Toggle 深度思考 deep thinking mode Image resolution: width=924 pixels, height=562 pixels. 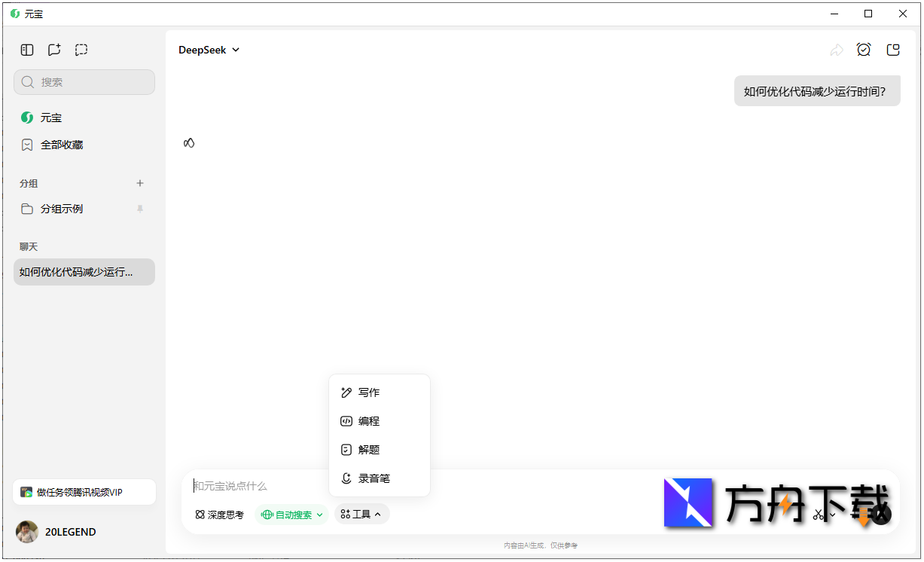[219, 514]
